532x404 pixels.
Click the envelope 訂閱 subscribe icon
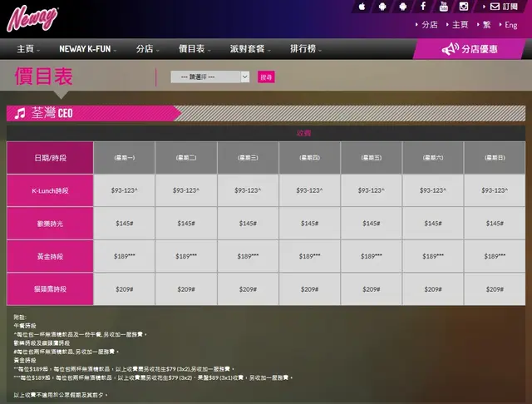(x=496, y=7)
